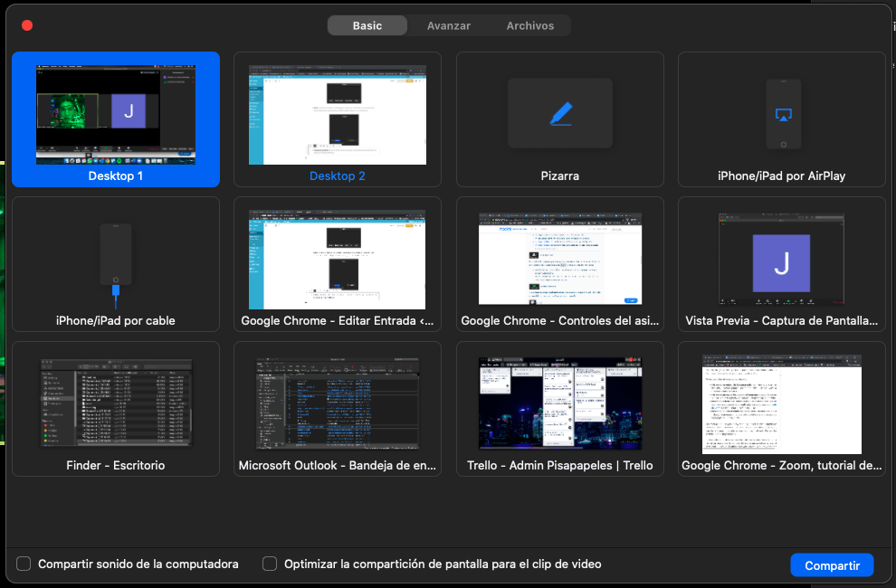Viewport: 896px width, 588px height.
Task: Click the Desktop 2 label text
Action: click(338, 176)
